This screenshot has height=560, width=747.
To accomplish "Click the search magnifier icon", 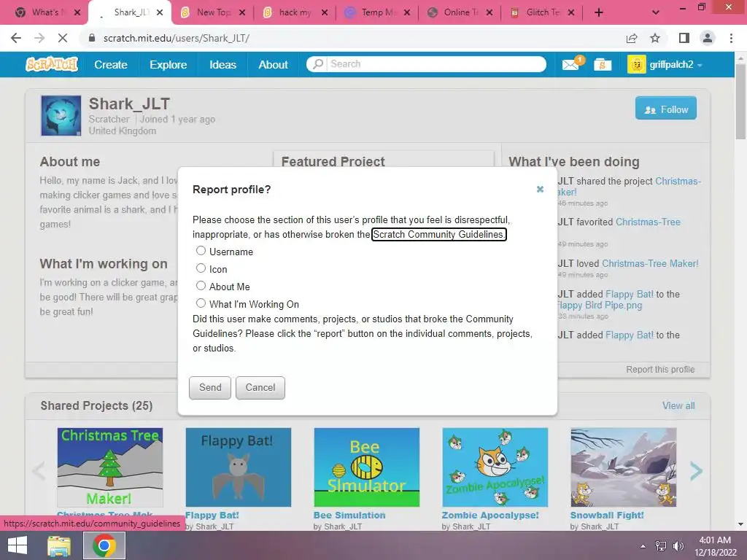I will (x=318, y=64).
